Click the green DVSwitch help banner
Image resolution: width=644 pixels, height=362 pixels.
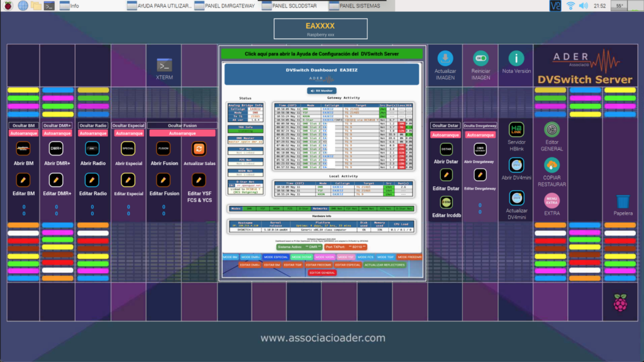321,54
